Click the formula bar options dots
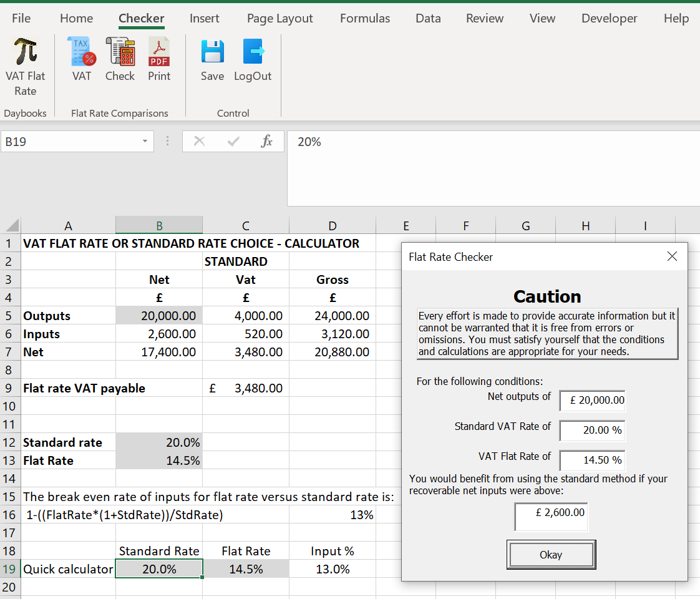This screenshot has height=599, width=700. 167,142
